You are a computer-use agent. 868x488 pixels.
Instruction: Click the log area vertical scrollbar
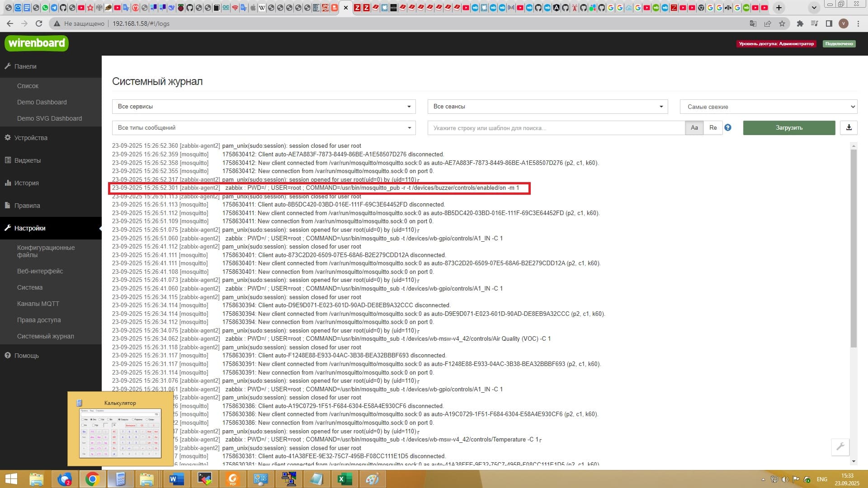coord(854,249)
